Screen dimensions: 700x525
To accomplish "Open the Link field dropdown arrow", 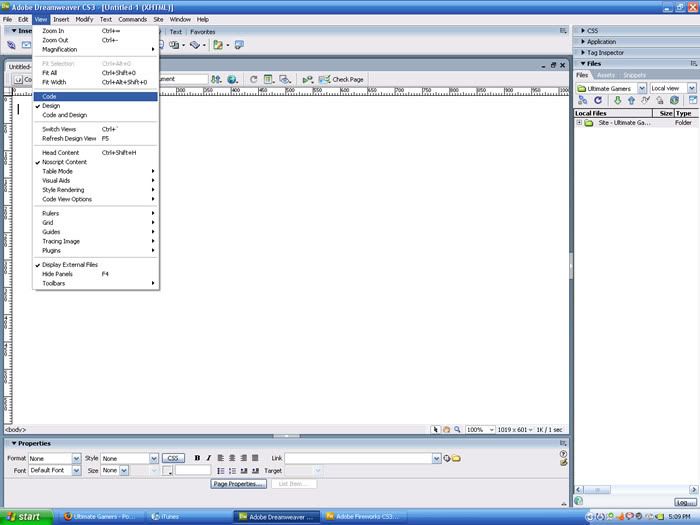I will click(436, 458).
